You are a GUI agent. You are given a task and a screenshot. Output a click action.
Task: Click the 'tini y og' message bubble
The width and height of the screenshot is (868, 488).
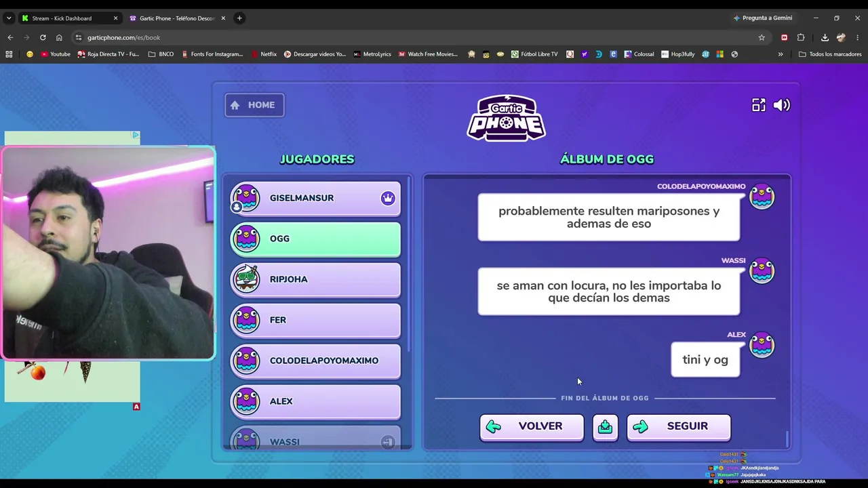(x=705, y=359)
